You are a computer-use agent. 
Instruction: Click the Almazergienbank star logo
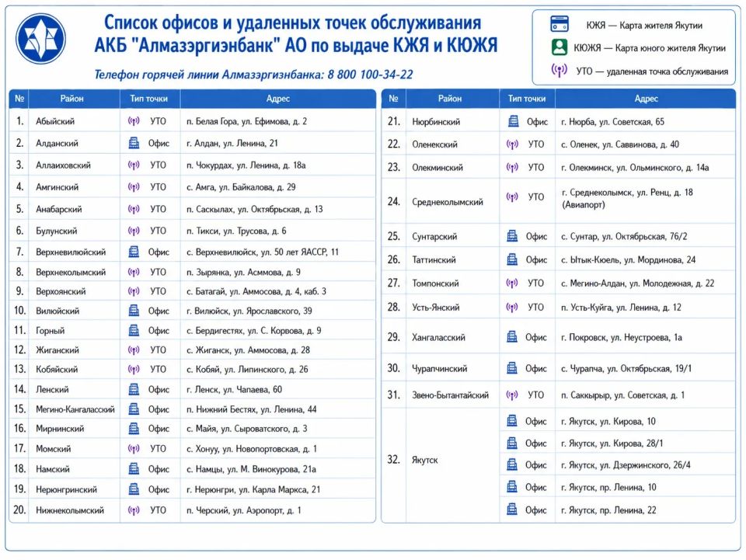(40, 39)
